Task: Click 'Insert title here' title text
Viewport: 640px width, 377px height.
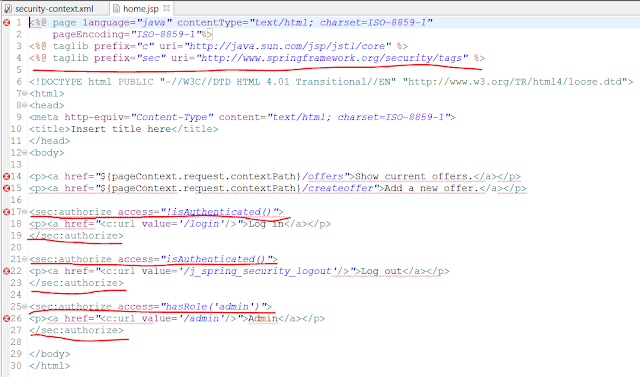Action: point(121,129)
